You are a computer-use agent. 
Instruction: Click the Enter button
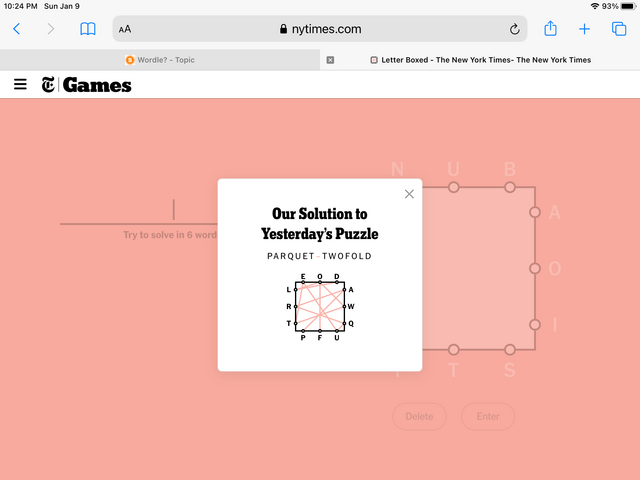[x=488, y=416]
